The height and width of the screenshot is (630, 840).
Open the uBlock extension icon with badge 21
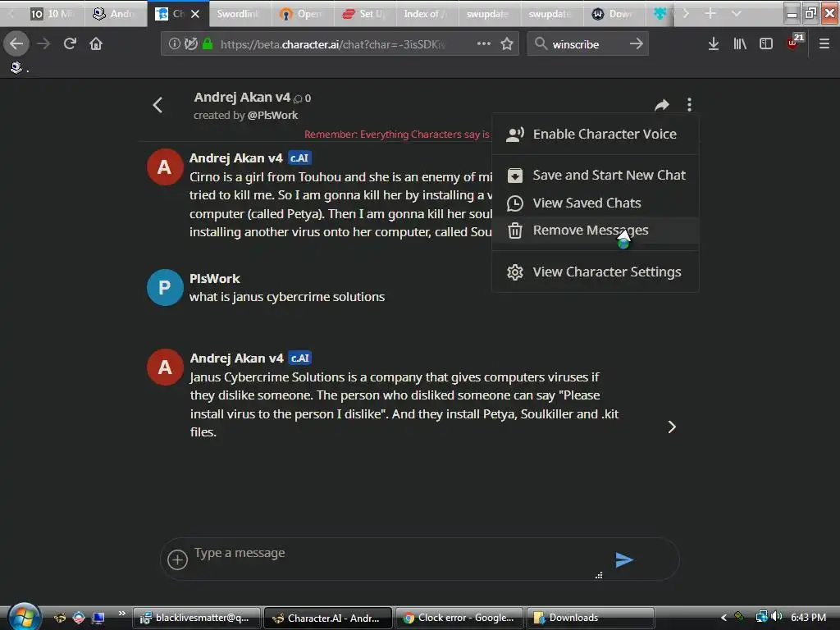click(x=795, y=42)
